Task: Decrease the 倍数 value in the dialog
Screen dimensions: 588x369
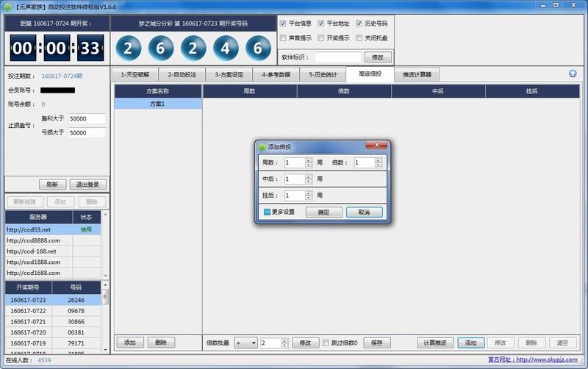Action: (378, 165)
